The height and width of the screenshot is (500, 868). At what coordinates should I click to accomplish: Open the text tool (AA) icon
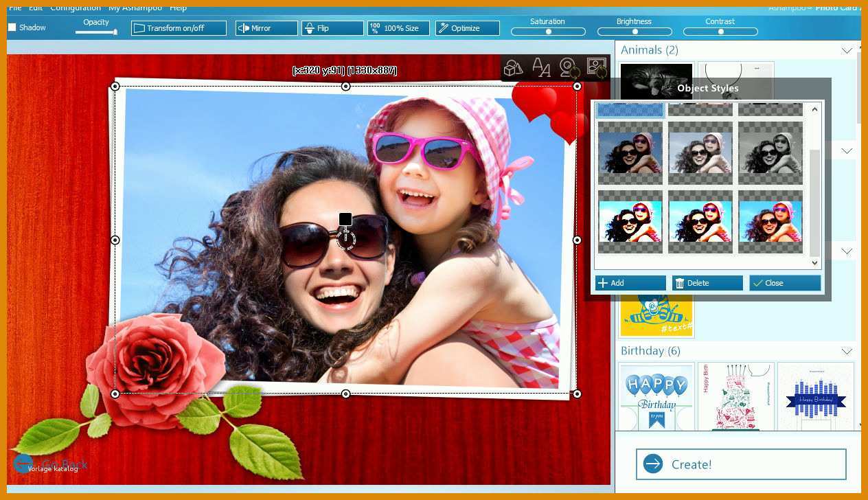(541, 67)
